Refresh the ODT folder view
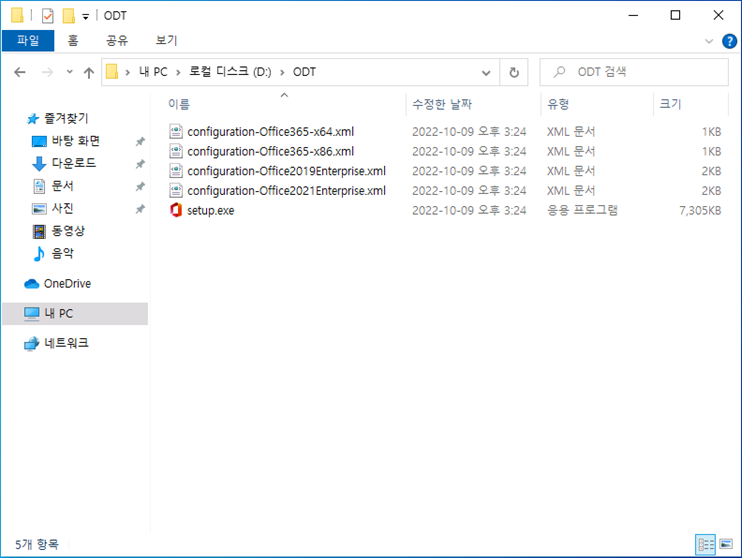The width and height of the screenshot is (742, 558). 514,72
